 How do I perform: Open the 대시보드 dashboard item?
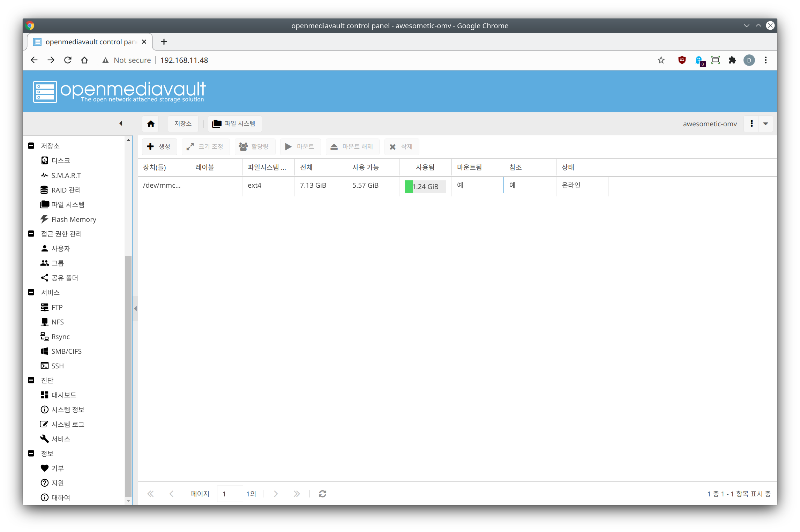[63, 395]
